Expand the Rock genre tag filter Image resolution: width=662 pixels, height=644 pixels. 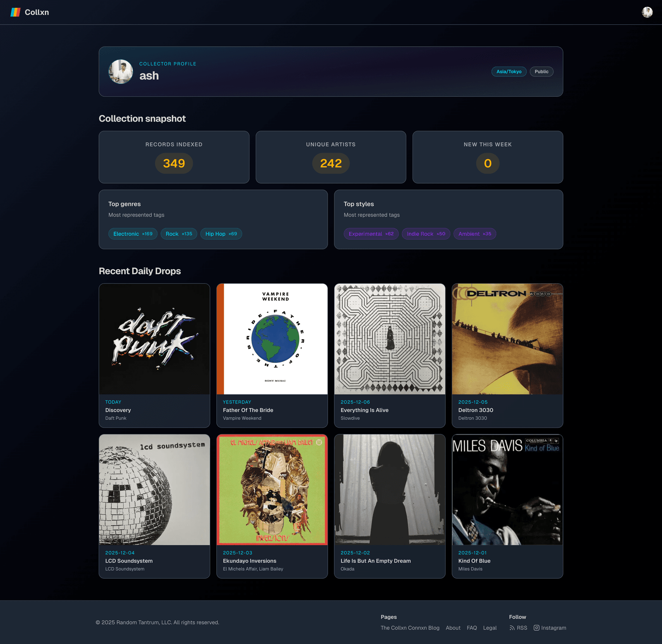[x=178, y=234]
